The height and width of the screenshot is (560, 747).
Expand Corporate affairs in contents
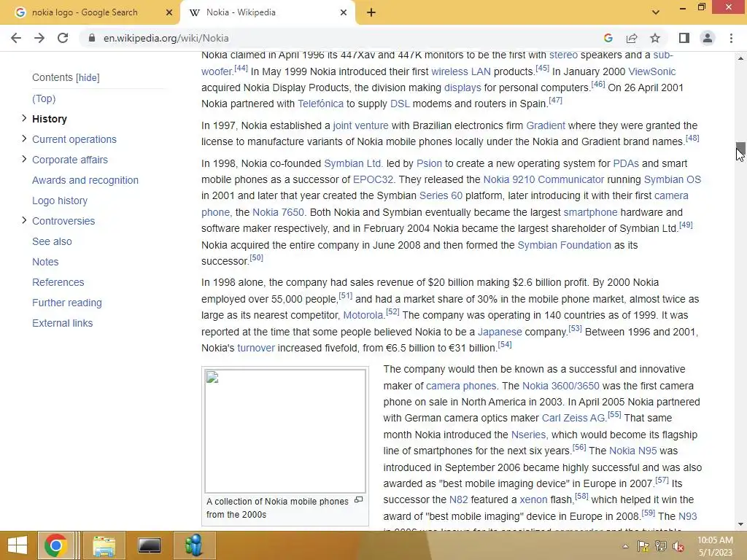pos(24,160)
